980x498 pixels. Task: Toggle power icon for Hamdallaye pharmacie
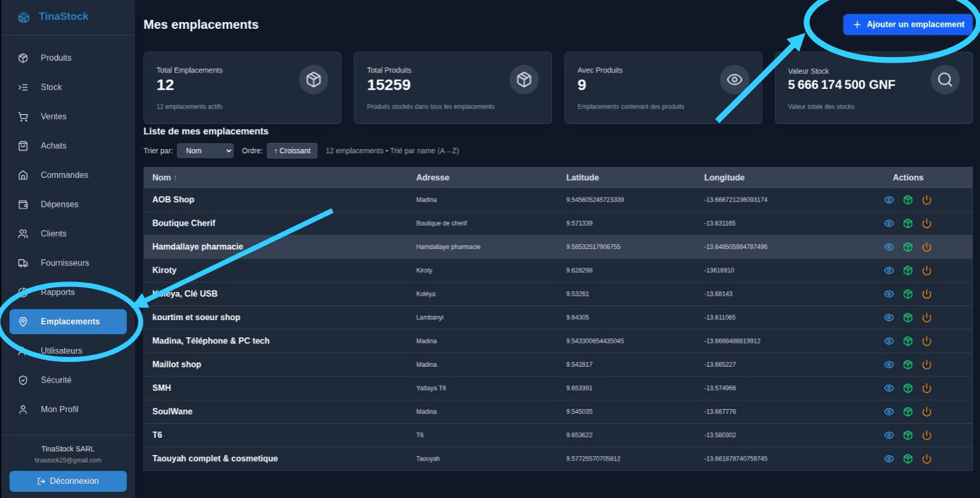[927, 247]
